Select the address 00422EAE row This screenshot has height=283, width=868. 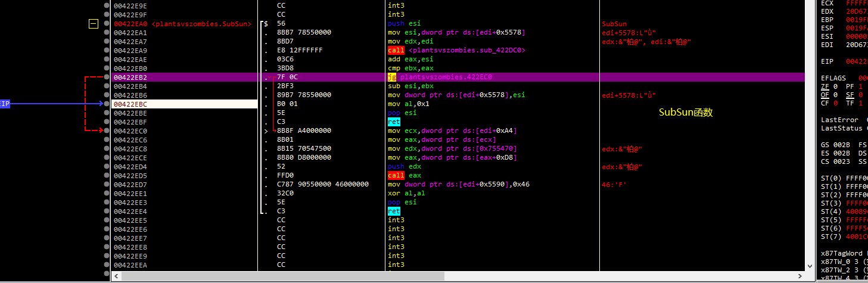click(x=130, y=60)
